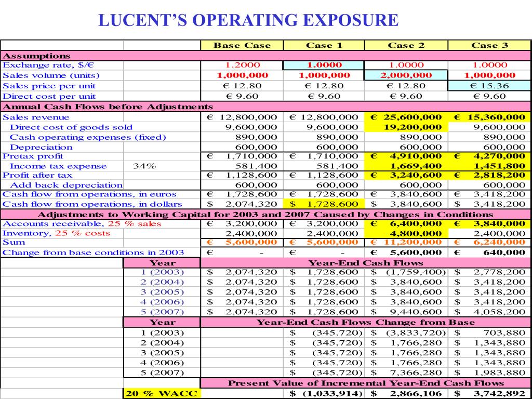This screenshot has width=532, height=399.
Task: Click the Direct cost per unit label
Action: [x=49, y=96]
